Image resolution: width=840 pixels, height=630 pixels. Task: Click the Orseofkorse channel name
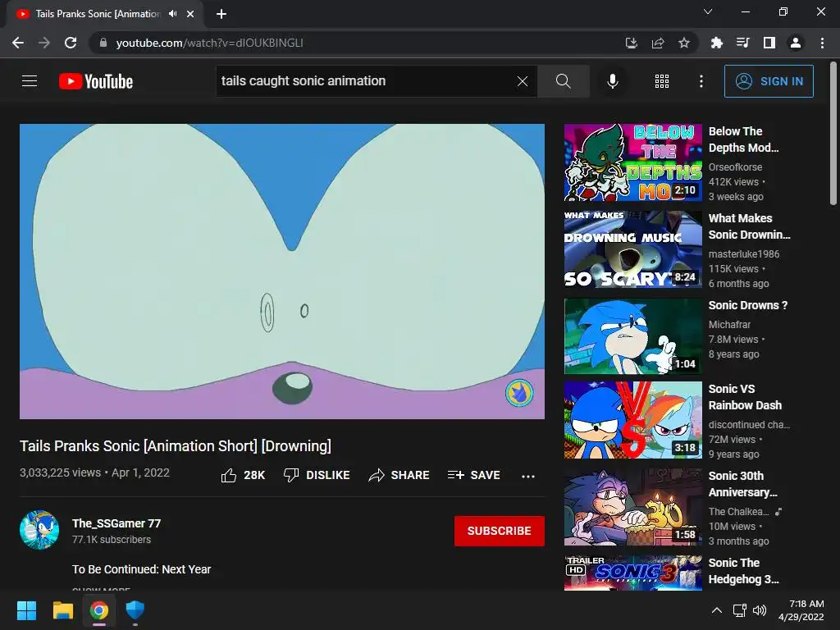pyautogui.click(x=735, y=167)
